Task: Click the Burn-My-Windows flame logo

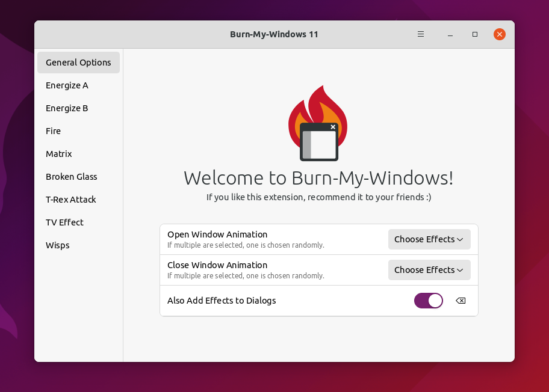Action: coord(318,123)
